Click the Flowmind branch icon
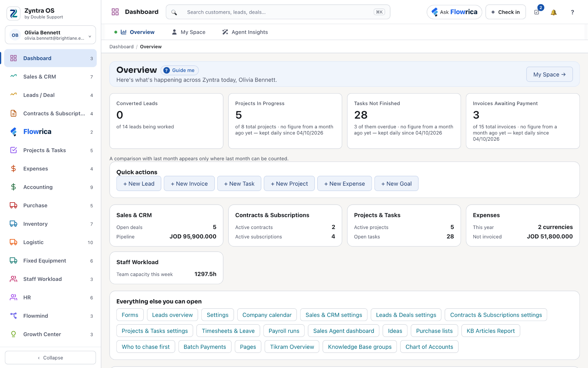 [x=14, y=316]
